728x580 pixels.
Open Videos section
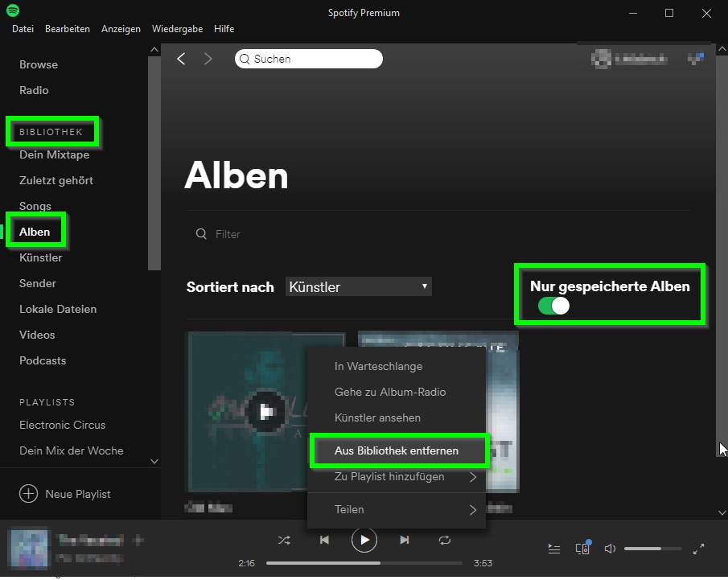[37, 335]
